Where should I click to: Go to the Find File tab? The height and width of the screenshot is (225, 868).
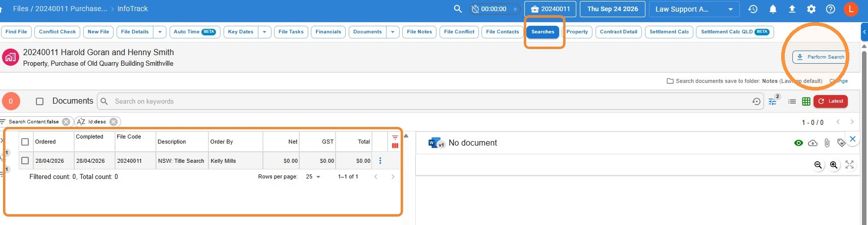coord(16,32)
